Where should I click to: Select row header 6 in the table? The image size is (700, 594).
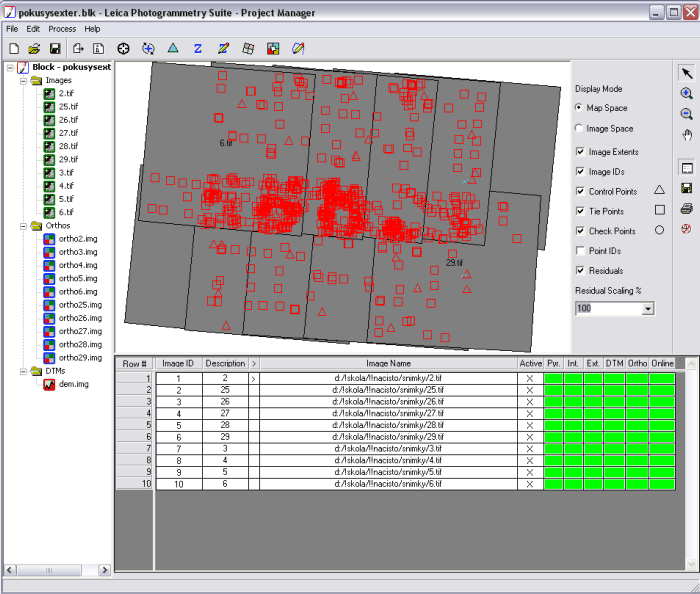pos(134,437)
